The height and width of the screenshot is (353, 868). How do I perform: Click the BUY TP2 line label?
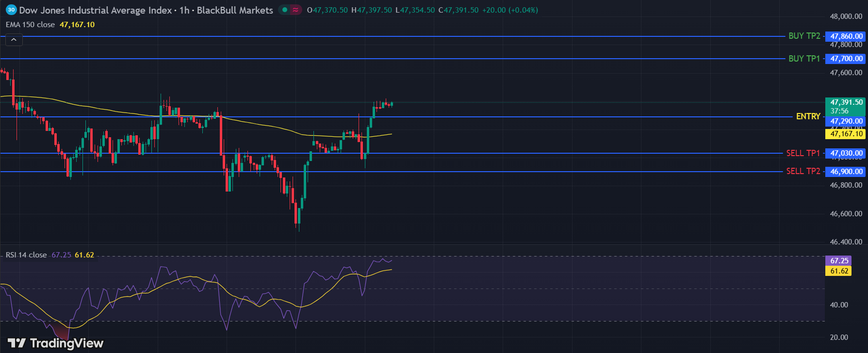[804, 36]
